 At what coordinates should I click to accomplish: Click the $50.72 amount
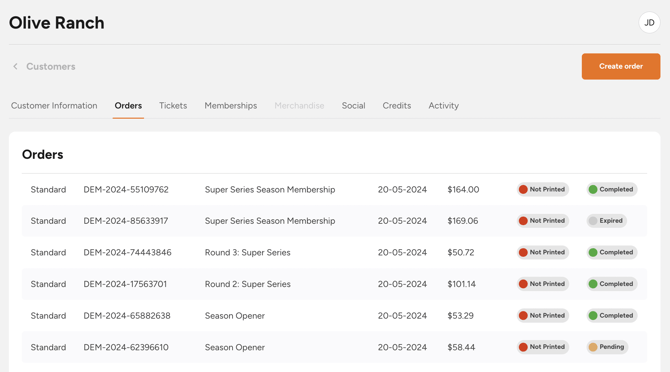461,252
